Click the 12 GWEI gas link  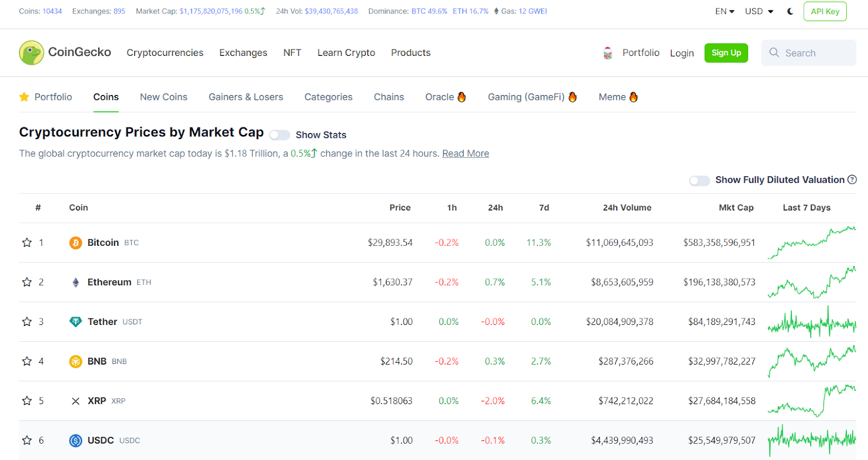tap(533, 11)
